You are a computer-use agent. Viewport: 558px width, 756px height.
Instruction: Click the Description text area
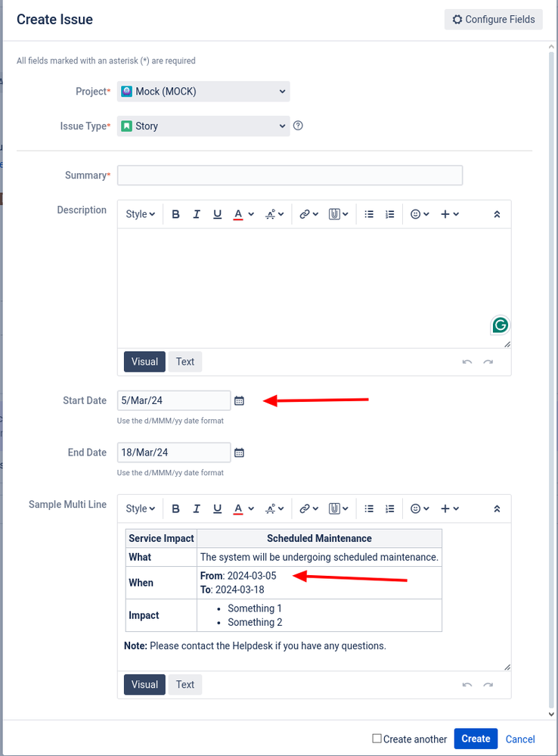315,288
